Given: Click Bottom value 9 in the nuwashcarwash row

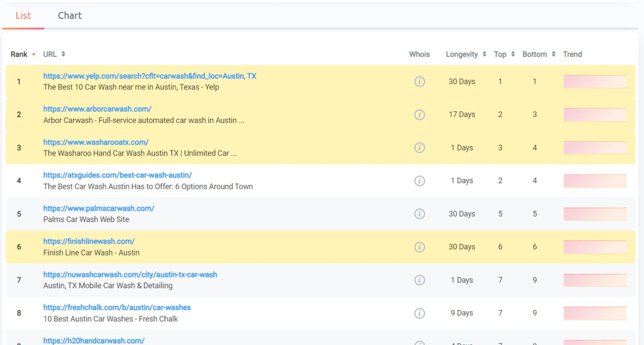Looking at the screenshot, I should pos(535,280).
